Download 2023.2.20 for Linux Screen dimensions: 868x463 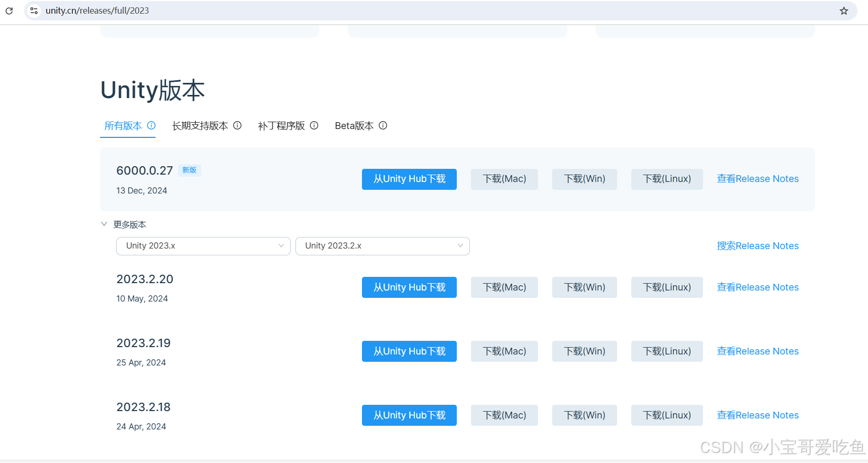pyautogui.click(x=667, y=287)
